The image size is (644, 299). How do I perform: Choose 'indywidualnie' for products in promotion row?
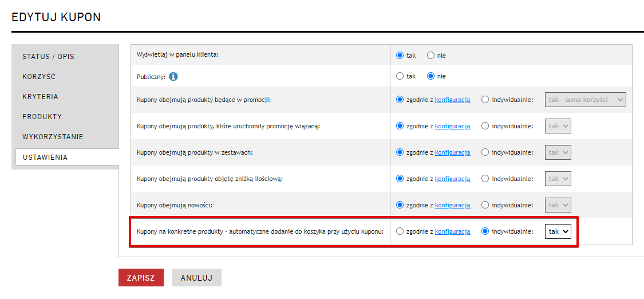(485, 100)
